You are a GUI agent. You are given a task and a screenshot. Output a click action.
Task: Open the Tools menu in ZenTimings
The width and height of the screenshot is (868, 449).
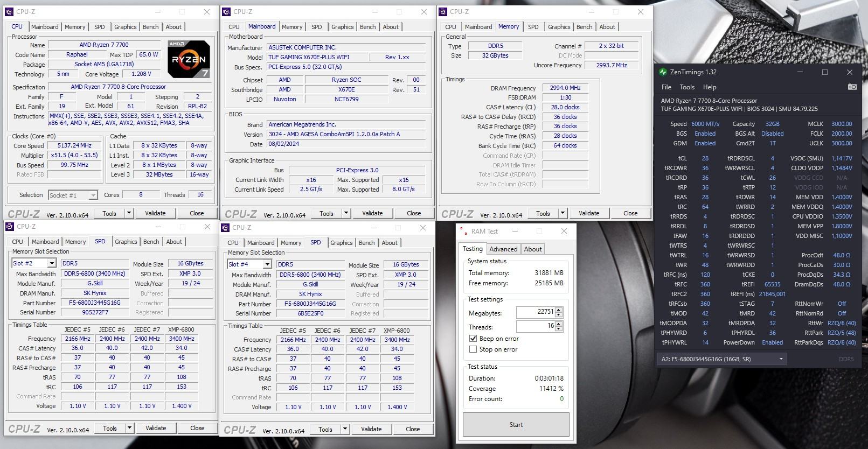pyautogui.click(x=687, y=87)
